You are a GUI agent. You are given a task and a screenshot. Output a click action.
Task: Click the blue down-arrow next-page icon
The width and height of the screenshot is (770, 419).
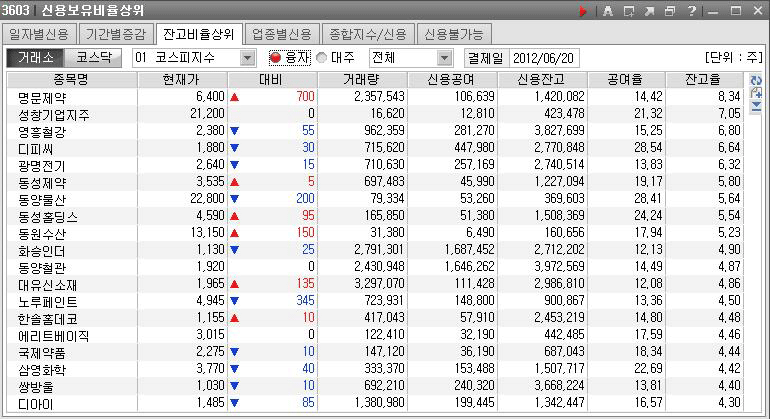[x=756, y=107]
